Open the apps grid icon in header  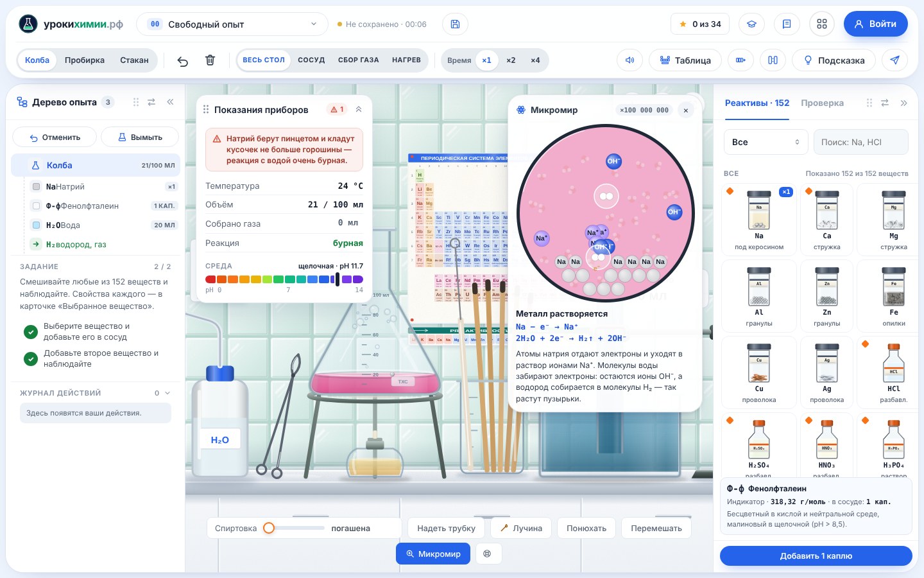822,24
